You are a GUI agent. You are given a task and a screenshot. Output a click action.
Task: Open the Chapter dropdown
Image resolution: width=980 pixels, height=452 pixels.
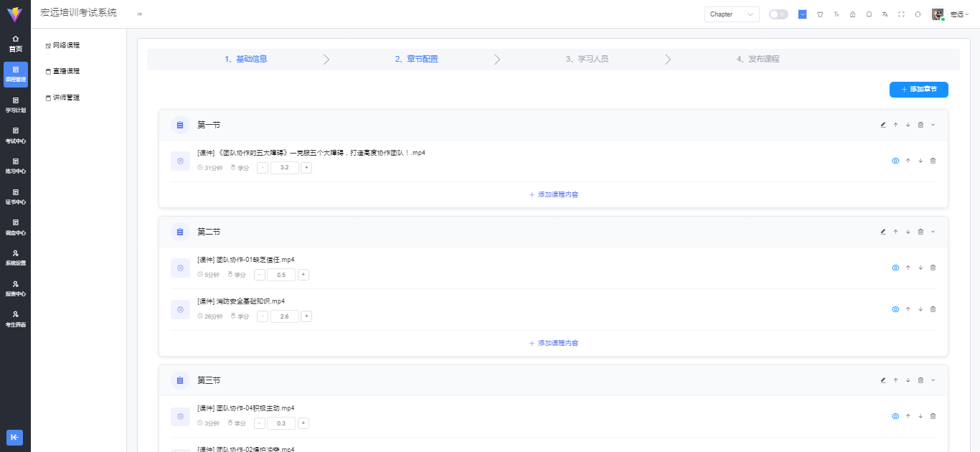tap(731, 14)
